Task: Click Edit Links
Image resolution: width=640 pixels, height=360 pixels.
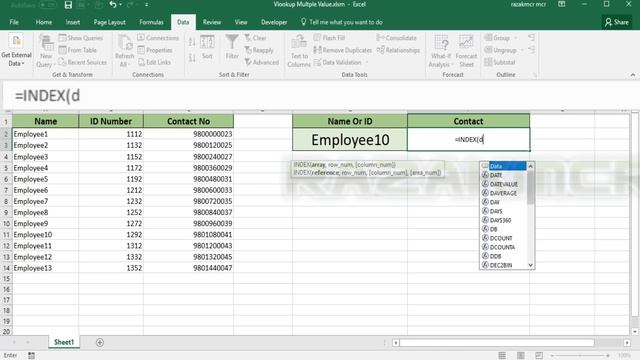Action: coord(154,62)
